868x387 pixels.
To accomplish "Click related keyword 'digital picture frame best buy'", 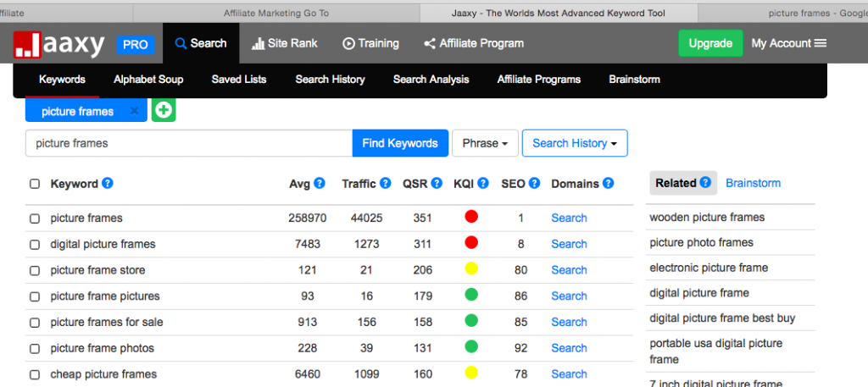I will (x=722, y=318).
